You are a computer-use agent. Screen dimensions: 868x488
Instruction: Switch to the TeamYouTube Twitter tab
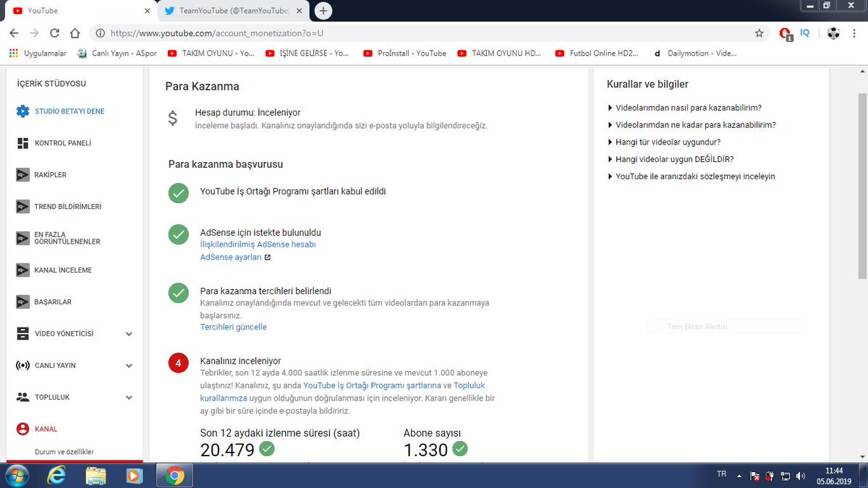click(230, 11)
